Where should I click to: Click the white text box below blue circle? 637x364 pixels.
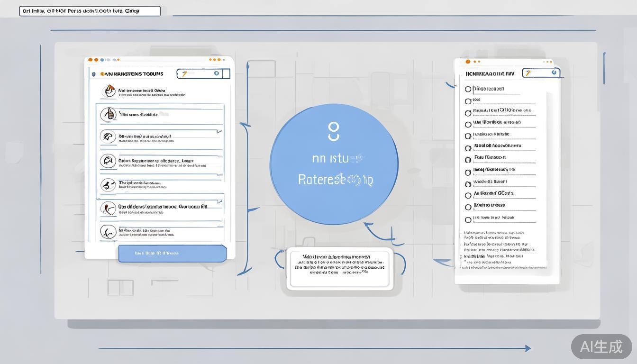pyautogui.click(x=339, y=269)
